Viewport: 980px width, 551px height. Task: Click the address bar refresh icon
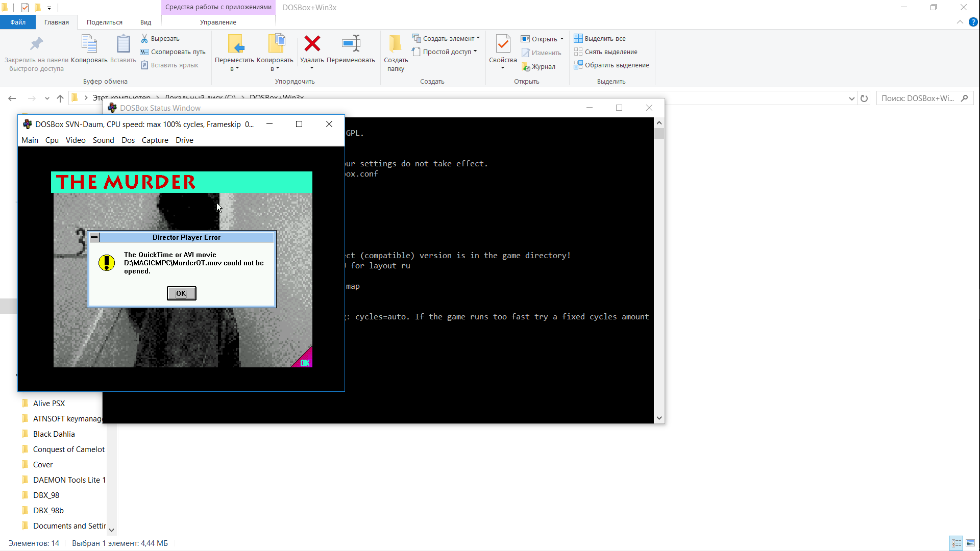click(x=864, y=98)
